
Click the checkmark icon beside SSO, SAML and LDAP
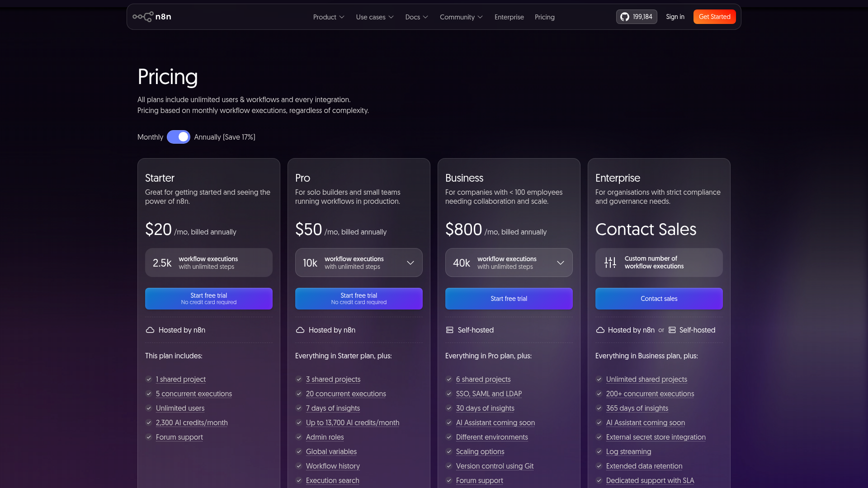(449, 394)
